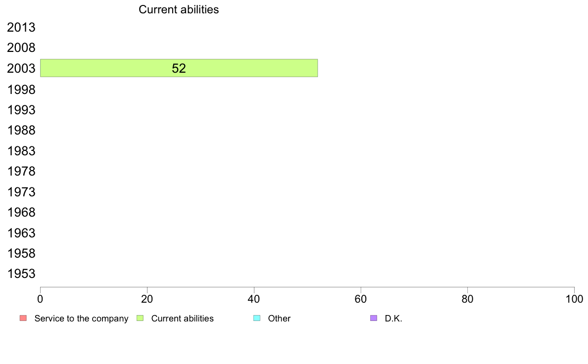
Task: Click the purple D.K. legend swatch
Action: click(374, 318)
